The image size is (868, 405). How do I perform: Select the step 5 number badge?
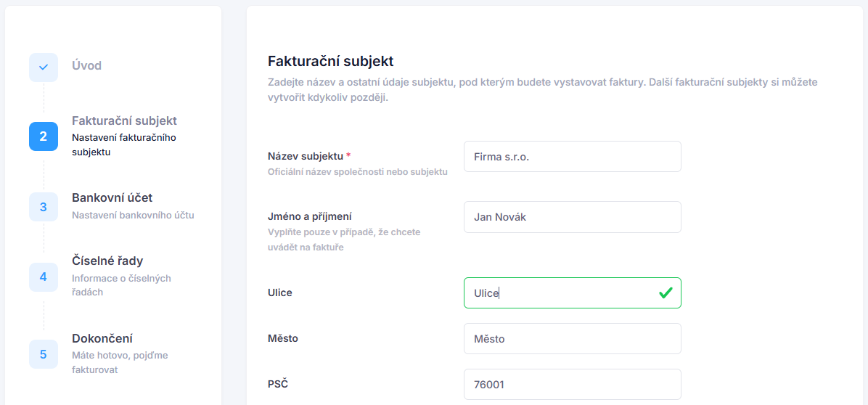pos(44,354)
